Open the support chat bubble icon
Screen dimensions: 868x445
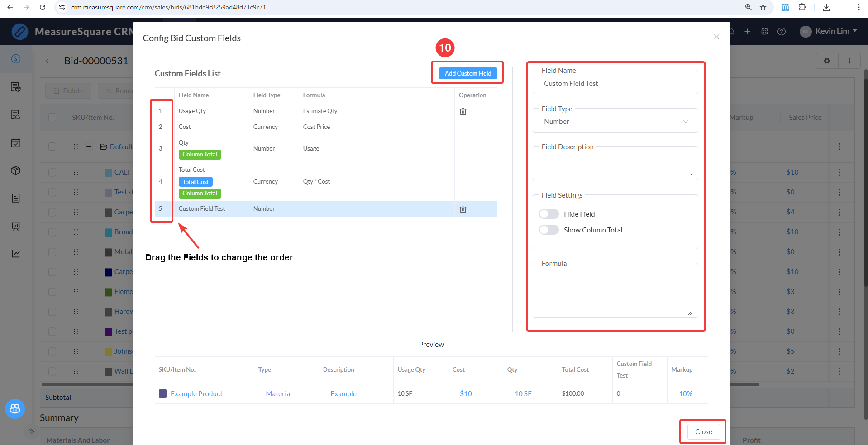(x=15, y=409)
